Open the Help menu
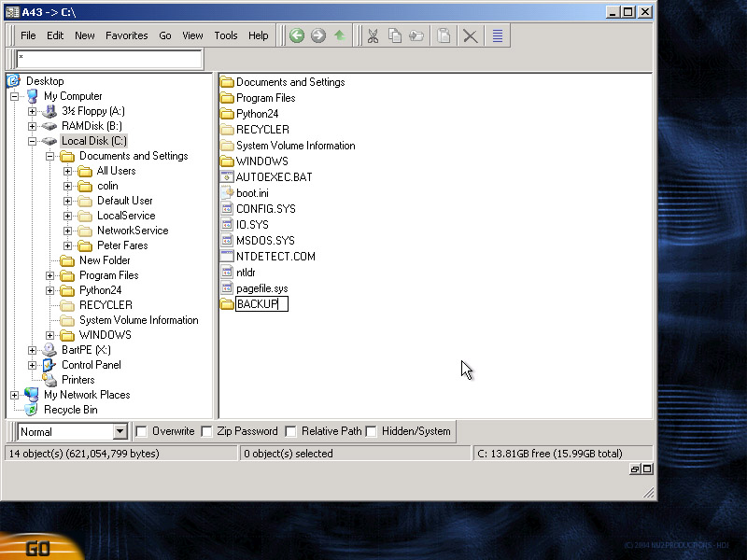 [x=259, y=35]
